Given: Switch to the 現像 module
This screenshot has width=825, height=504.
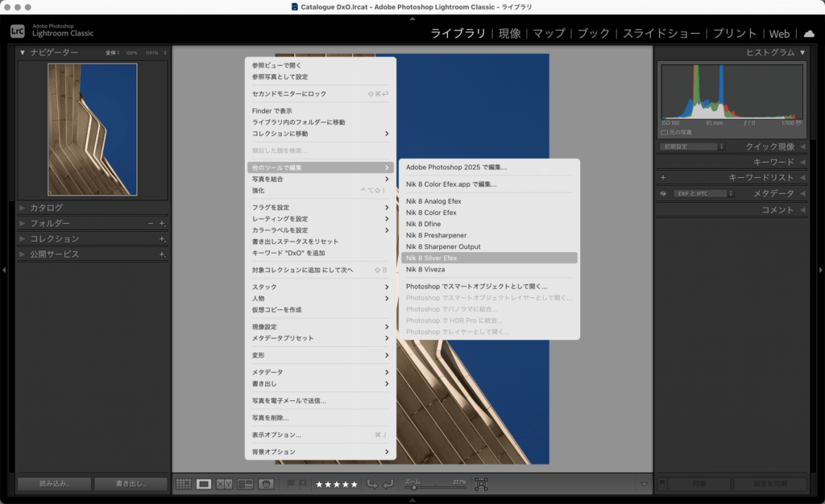Looking at the screenshot, I should tap(509, 34).
